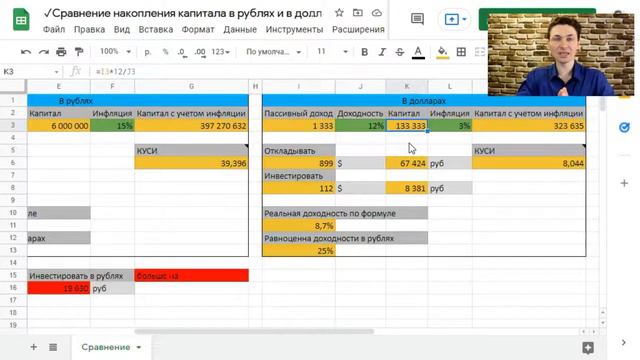Viewport: 640px width, 360px height.
Task: Select cell with 397 270 632
Action: [191, 126]
